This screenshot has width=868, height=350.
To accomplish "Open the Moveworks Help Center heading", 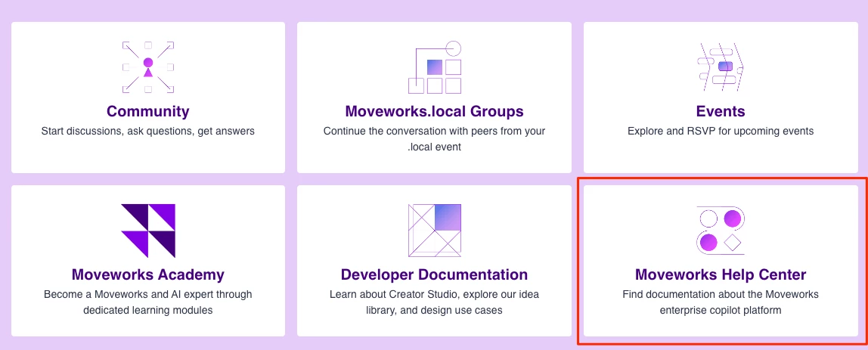I will [x=721, y=274].
